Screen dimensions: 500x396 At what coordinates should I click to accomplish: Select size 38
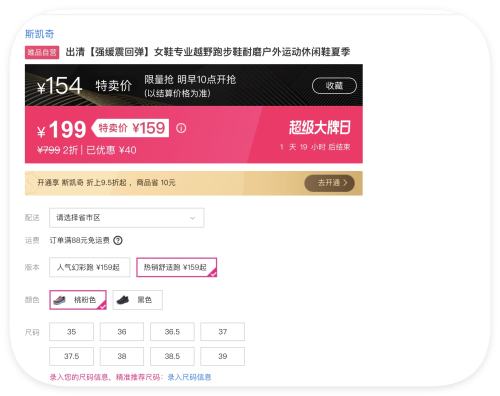pos(122,356)
